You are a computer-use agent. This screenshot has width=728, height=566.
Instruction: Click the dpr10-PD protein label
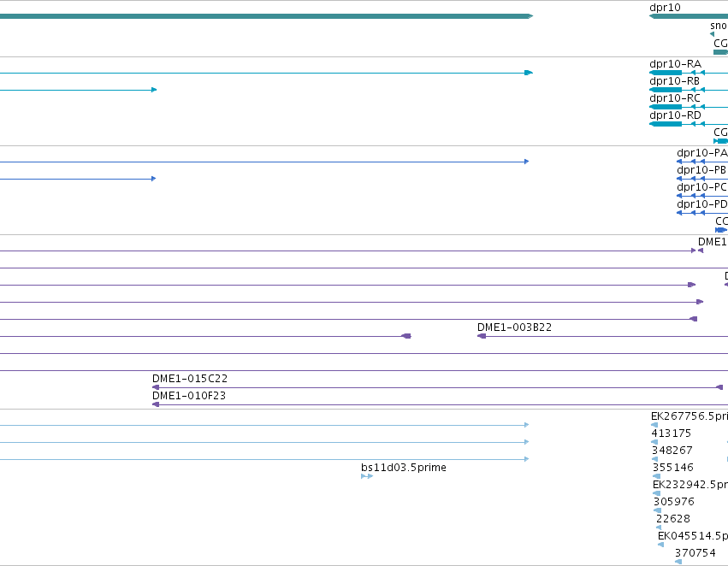702,204
